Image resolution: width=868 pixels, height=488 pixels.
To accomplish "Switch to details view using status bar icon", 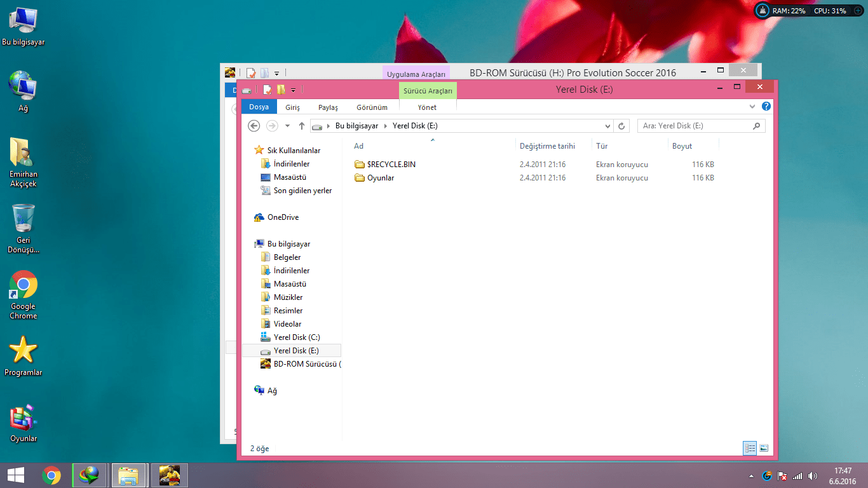I will (750, 448).
